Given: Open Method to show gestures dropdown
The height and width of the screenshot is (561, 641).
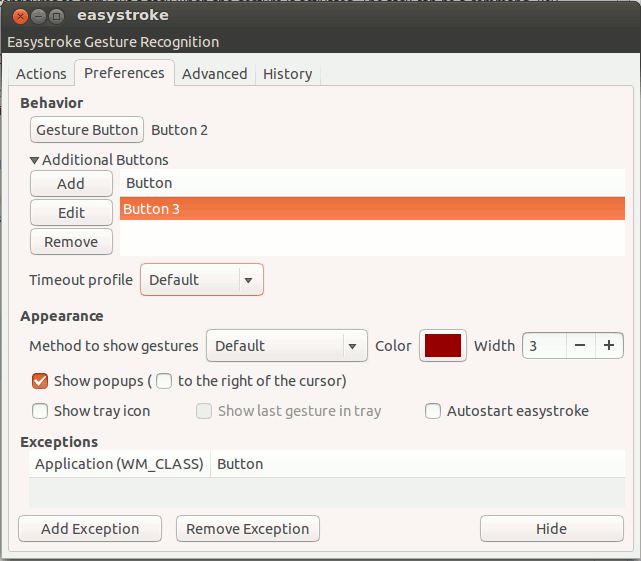Looking at the screenshot, I should click(x=287, y=346).
